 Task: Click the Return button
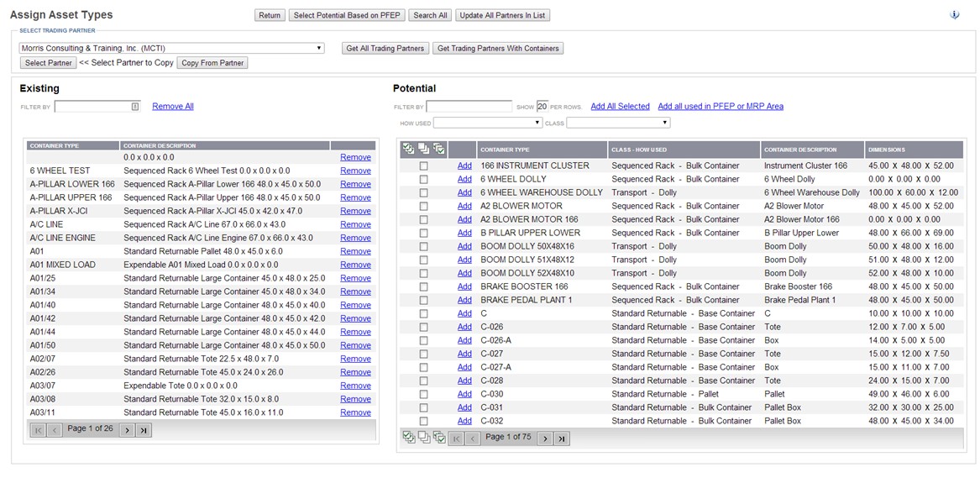[270, 16]
